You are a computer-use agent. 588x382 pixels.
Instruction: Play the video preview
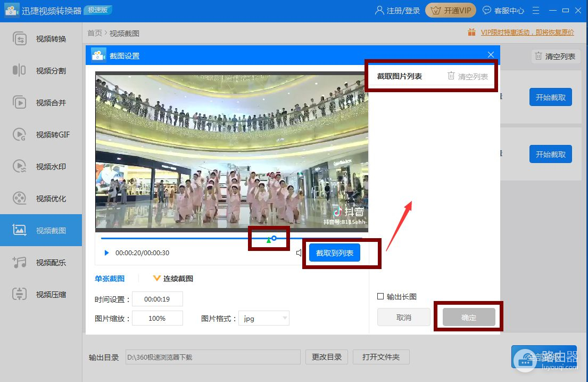pos(106,253)
